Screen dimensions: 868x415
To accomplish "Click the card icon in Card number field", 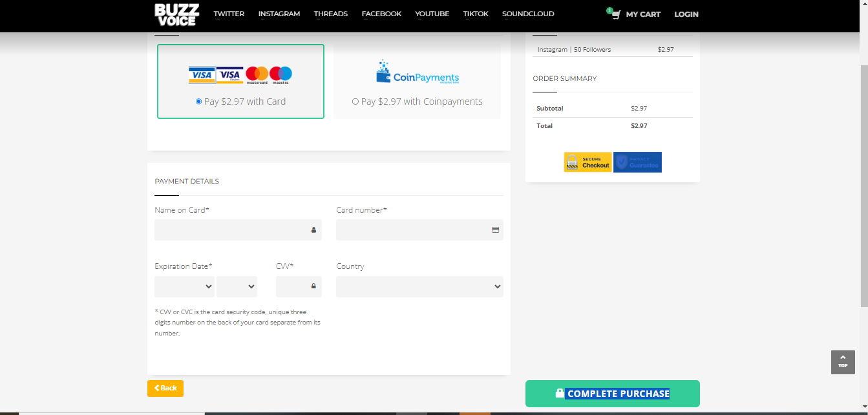I will (x=496, y=229).
